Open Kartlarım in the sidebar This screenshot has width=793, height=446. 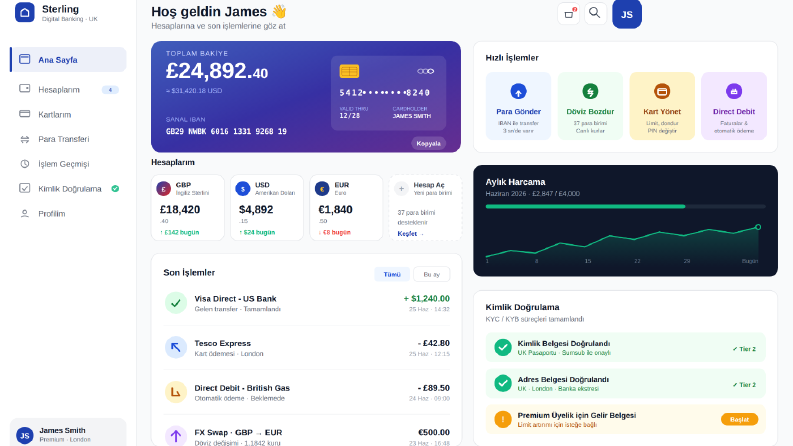point(68,114)
